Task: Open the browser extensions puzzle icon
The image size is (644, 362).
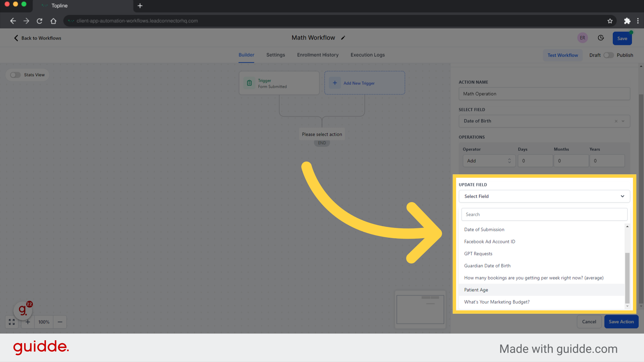Action: [x=627, y=21]
